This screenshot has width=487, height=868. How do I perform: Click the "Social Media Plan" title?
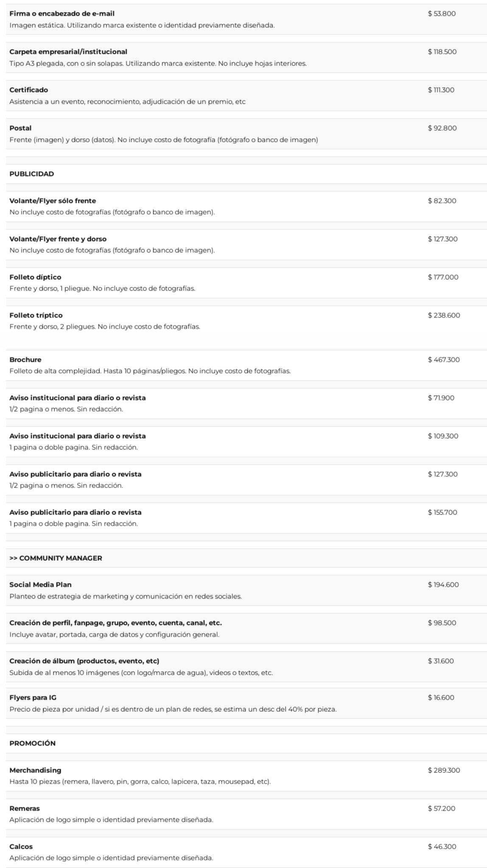click(x=40, y=585)
